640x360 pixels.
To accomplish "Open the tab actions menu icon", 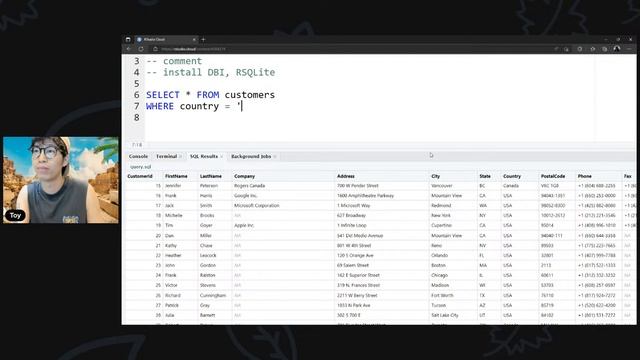I will [x=128, y=40].
